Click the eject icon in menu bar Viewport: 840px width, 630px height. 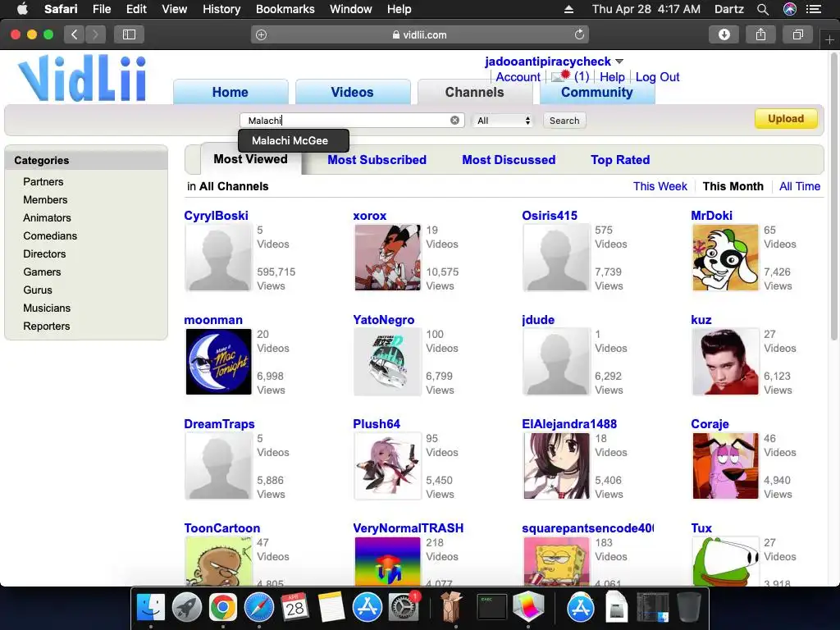pos(569,9)
